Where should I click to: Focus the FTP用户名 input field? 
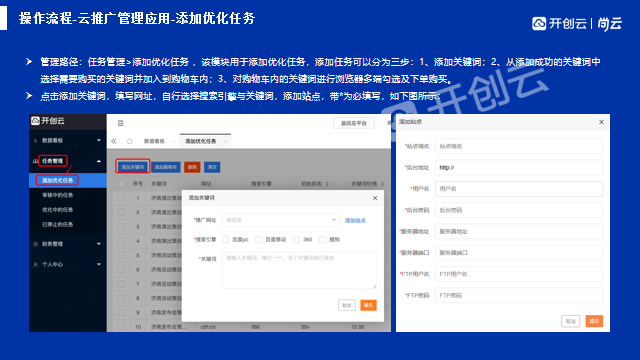click(x=519, y=274)
